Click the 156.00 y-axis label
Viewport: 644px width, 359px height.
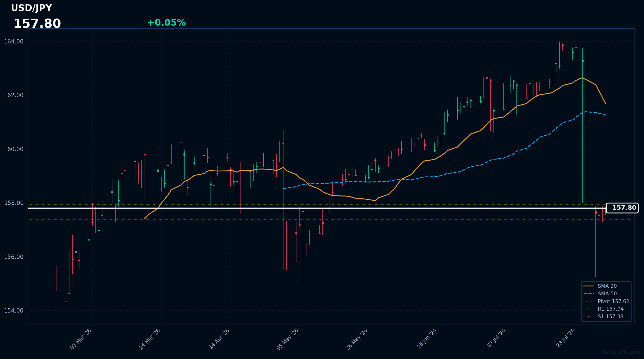click(x=14, y=257)
